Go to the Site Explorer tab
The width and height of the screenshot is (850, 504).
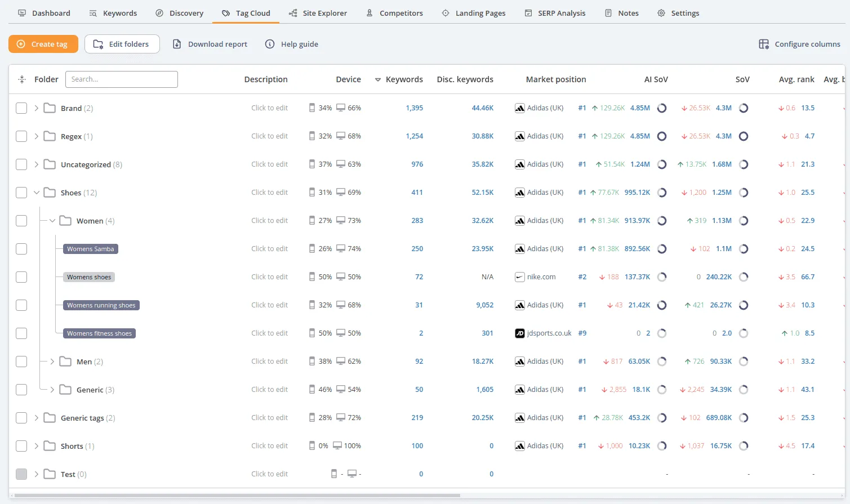click(x=318, y=13)
